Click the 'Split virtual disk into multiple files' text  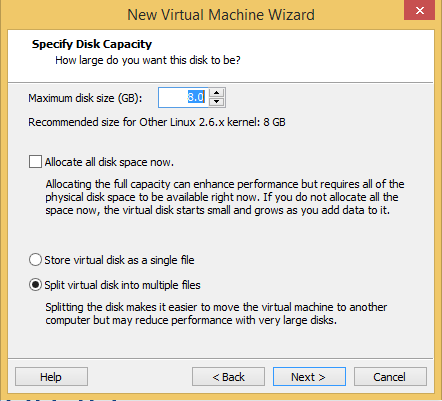click(x=122, y=285)
